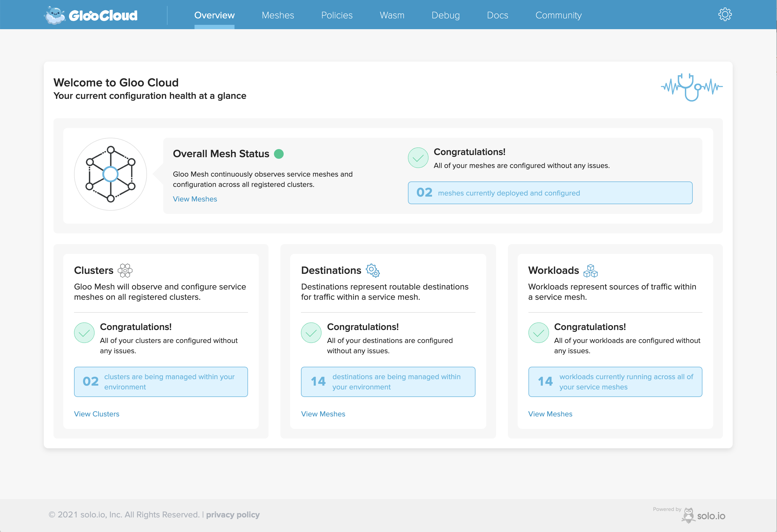Open the Policies tab
The height and width of the screenshot is (532, 777).
pos(337,15)
